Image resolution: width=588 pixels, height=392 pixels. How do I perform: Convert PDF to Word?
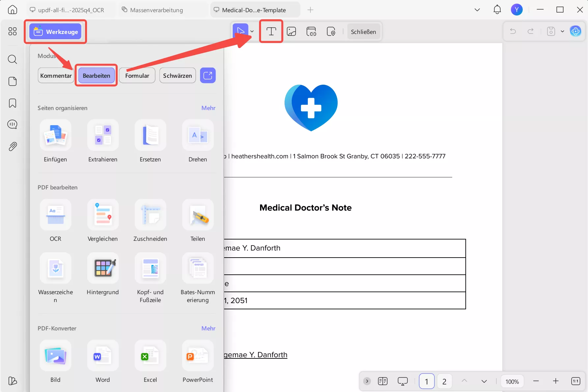103,362
